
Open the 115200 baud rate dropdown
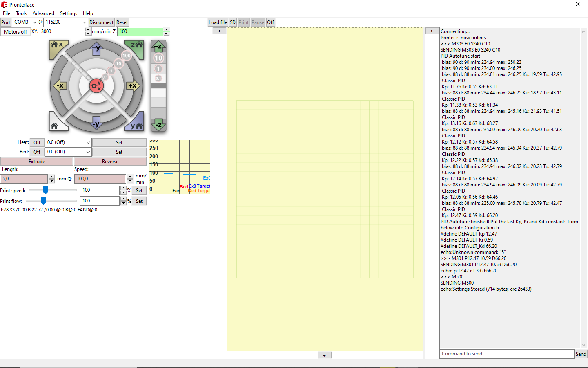(66, 22)
